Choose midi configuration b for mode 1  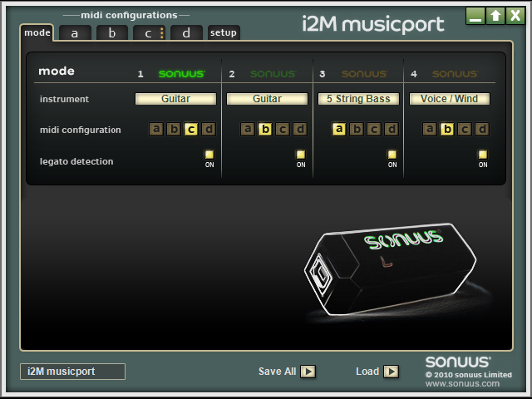pyautogui.click(x=174, y=130)
